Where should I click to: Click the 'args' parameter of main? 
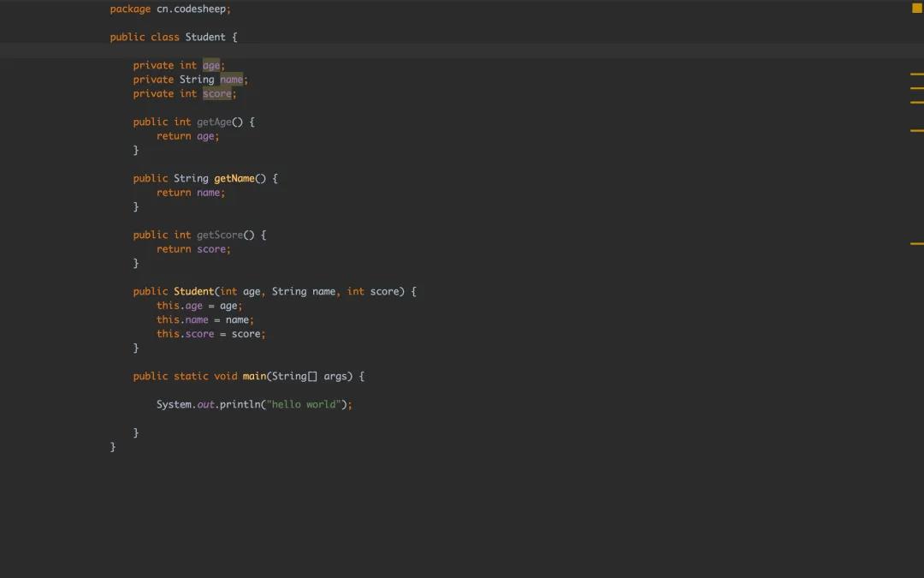335,376
